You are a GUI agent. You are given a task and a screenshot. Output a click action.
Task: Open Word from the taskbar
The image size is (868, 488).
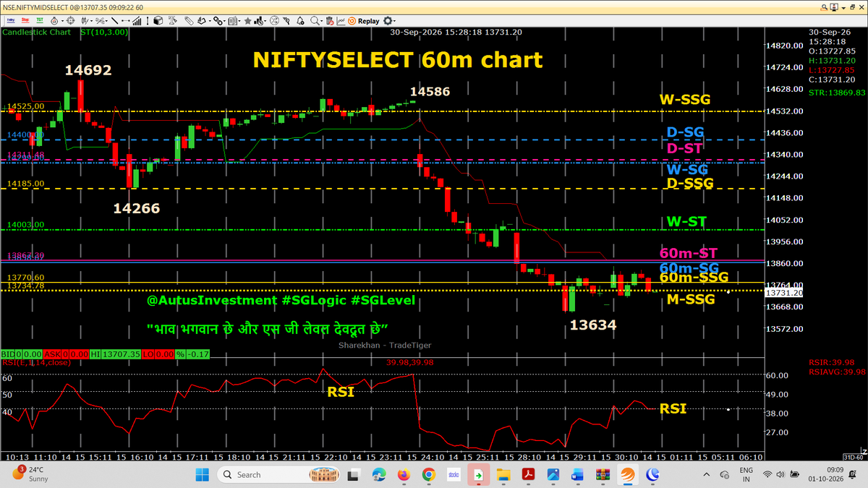(x=577, y=474)
